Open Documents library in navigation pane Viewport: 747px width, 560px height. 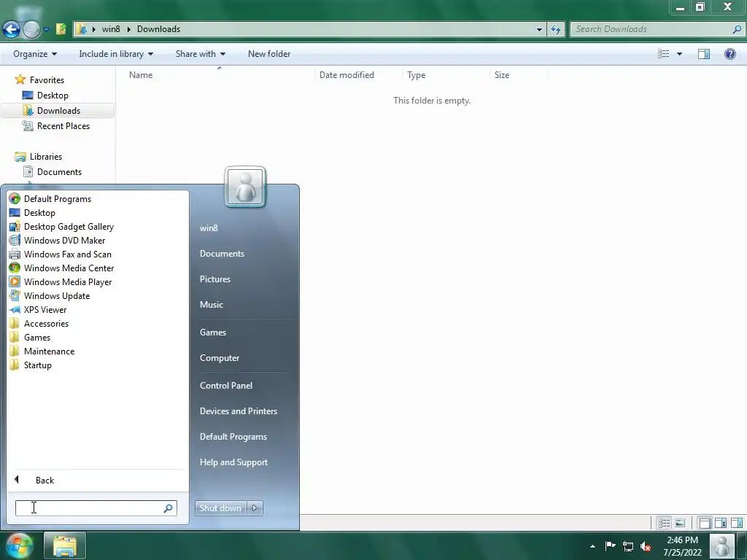point(59,172)
